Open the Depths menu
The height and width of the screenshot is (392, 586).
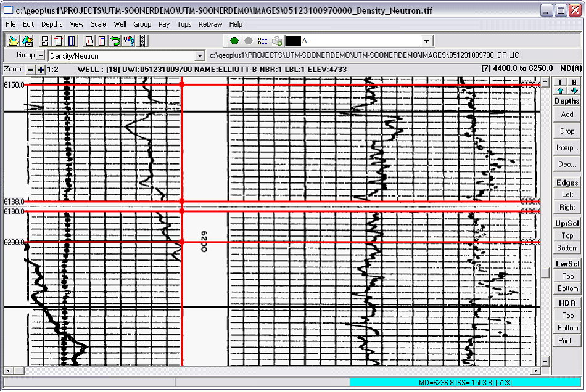click(52, 24)
